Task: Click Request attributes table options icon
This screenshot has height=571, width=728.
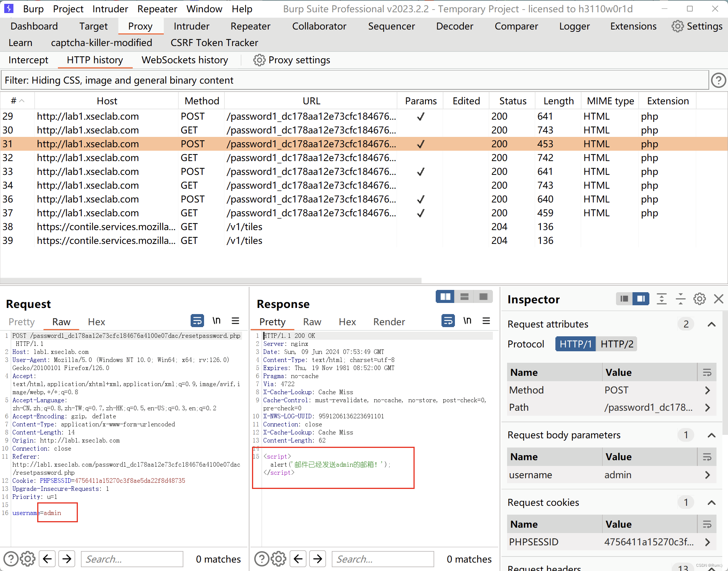Action: pos(707,372)
